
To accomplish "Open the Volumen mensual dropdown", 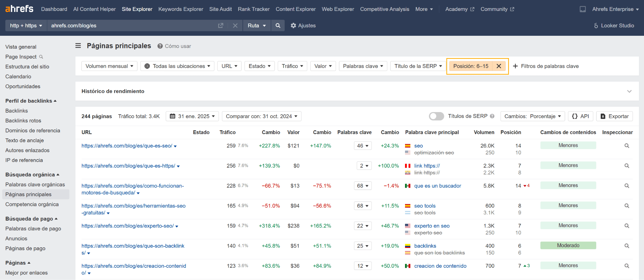I will tap(109, 66).
